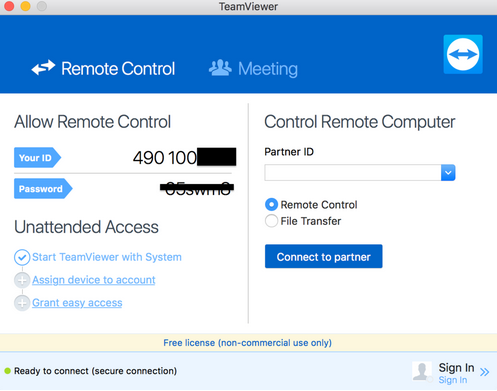497x391 pixels.
Task: Minimize the TeamViewer window
Action: [x=25, y=6]
